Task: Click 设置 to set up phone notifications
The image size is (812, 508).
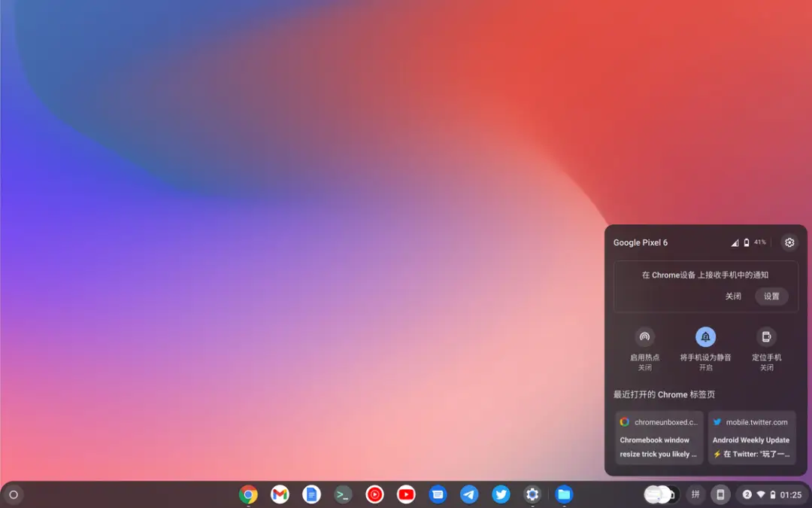Action: (x=771, y=296)
